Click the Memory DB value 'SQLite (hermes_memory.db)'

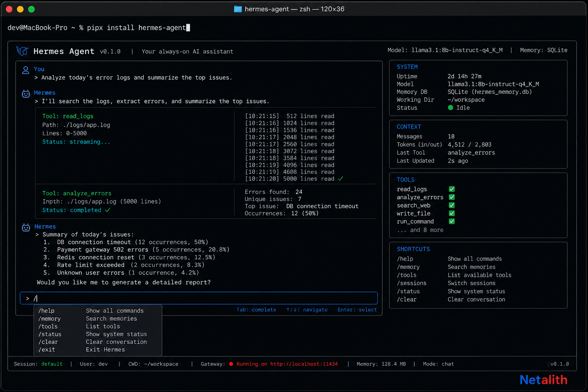[490, 92]
